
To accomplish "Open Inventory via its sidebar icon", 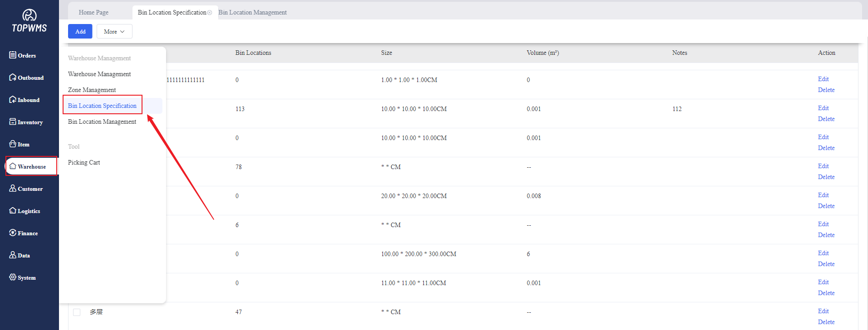I will [13, 122].
